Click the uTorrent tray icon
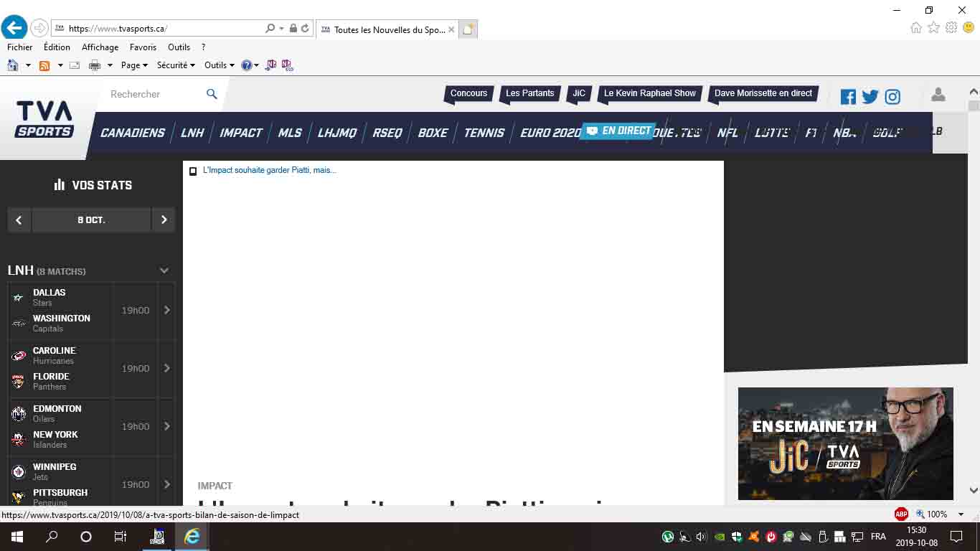Viewport: 980px width, 551px height. pyautogui.click(x=667, y=537)
